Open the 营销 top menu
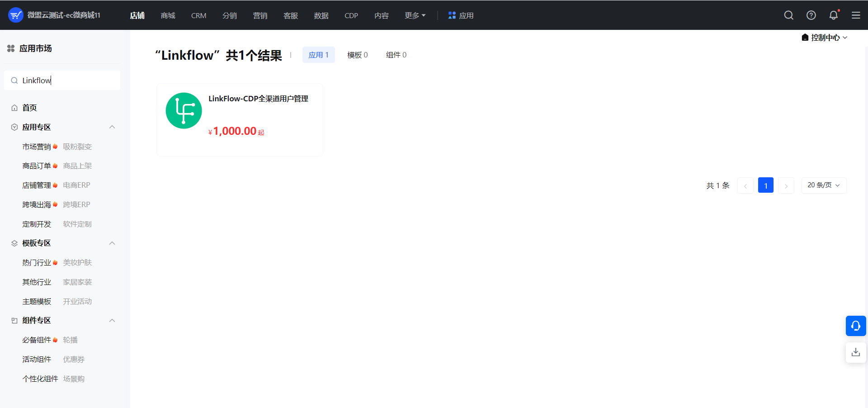Image resolution: width=868 pixels, height=408 pixels. [260, 15]
